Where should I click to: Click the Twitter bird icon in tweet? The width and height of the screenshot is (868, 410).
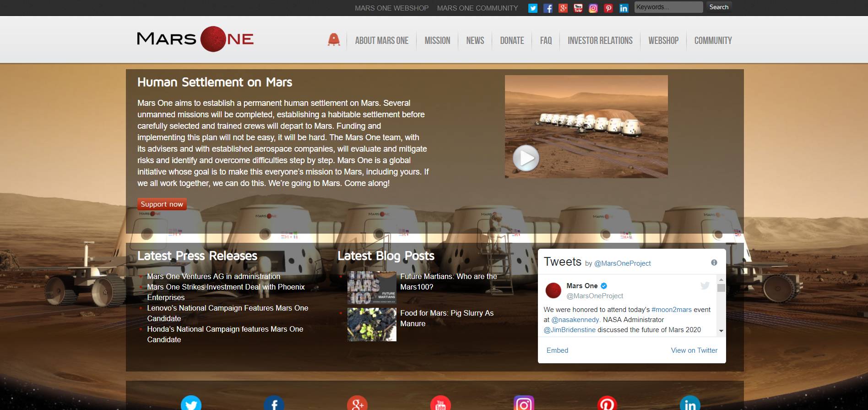tap(705, 286)
